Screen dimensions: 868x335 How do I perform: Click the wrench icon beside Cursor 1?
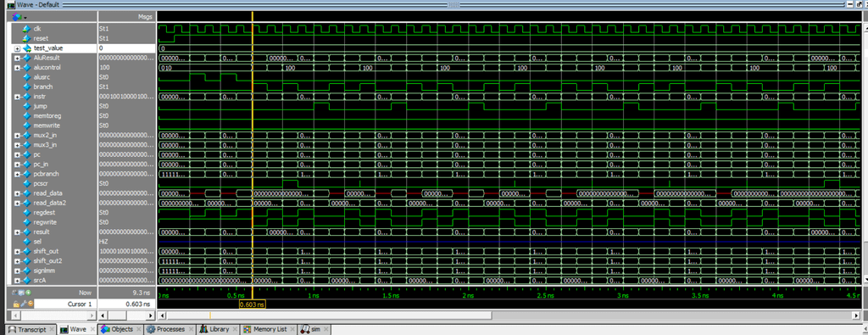[23, 304]
